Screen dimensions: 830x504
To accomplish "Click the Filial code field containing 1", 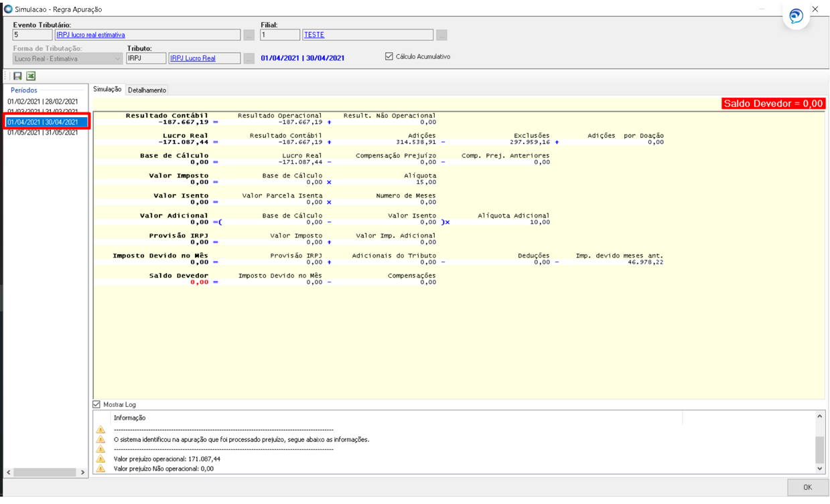I will (x=280, y=35).
